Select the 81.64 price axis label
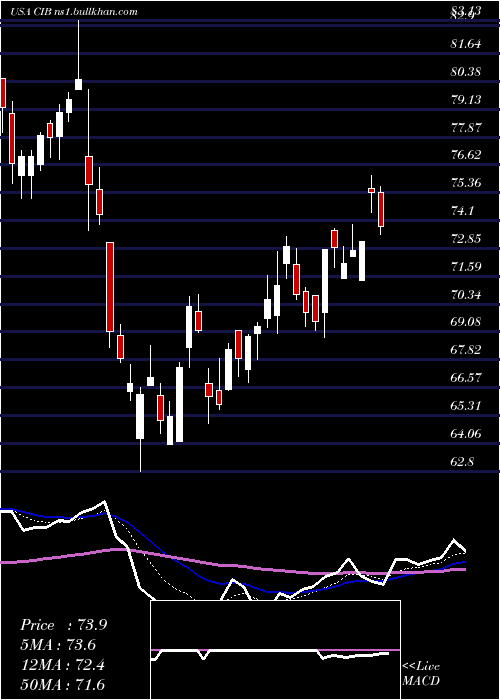The image size is (500, 700). (x=466, y=44)
